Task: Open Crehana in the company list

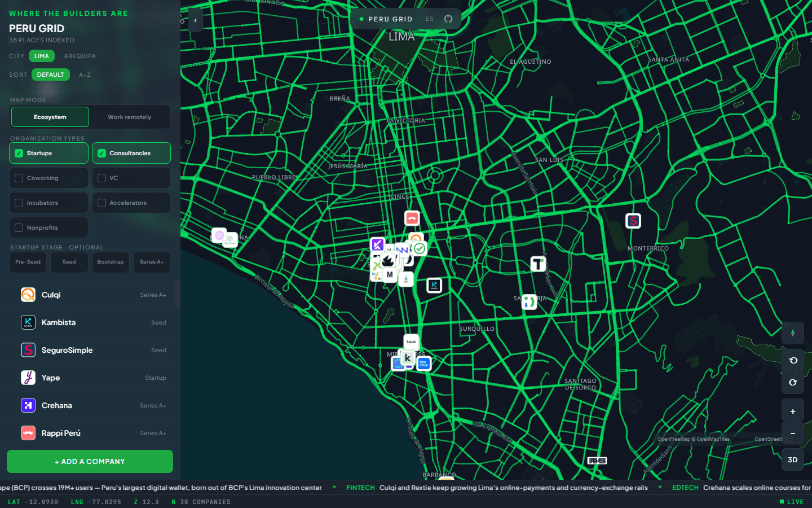Action: point(90,405)
